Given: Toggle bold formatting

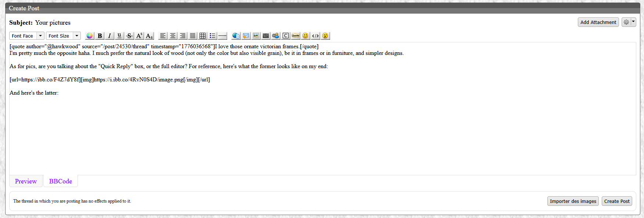Looking at the screenshot, I should (x=100, y=36).
